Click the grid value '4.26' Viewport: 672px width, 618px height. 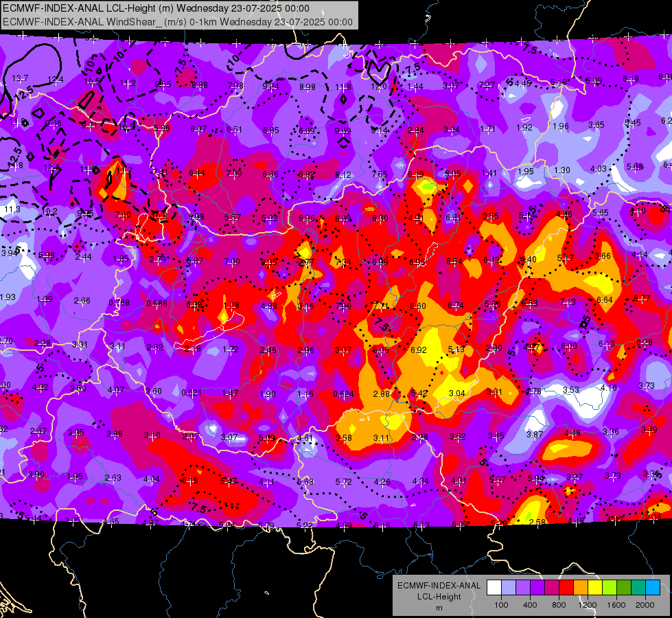382,481
